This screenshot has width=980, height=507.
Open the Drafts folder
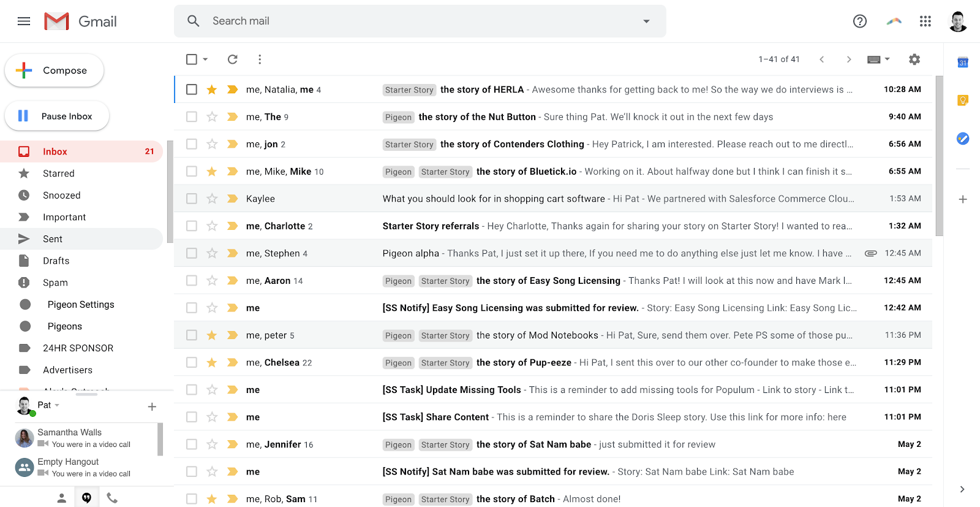pos(82,261)
